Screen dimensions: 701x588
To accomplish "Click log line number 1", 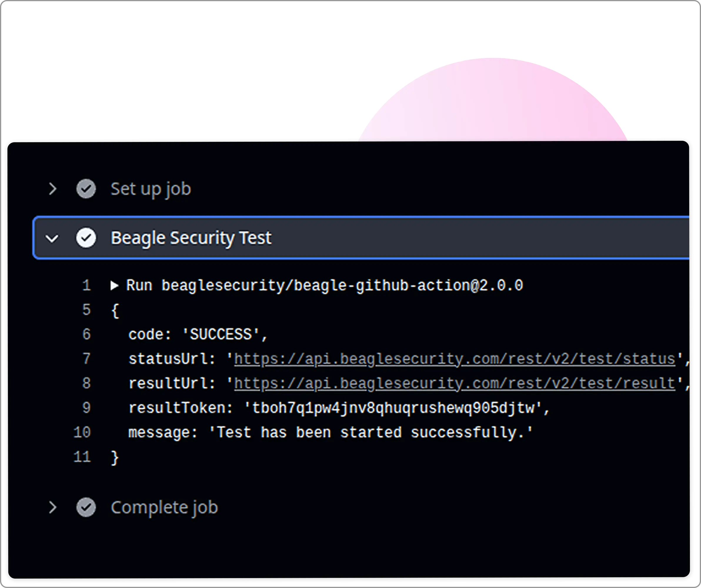I will [86, 286].
